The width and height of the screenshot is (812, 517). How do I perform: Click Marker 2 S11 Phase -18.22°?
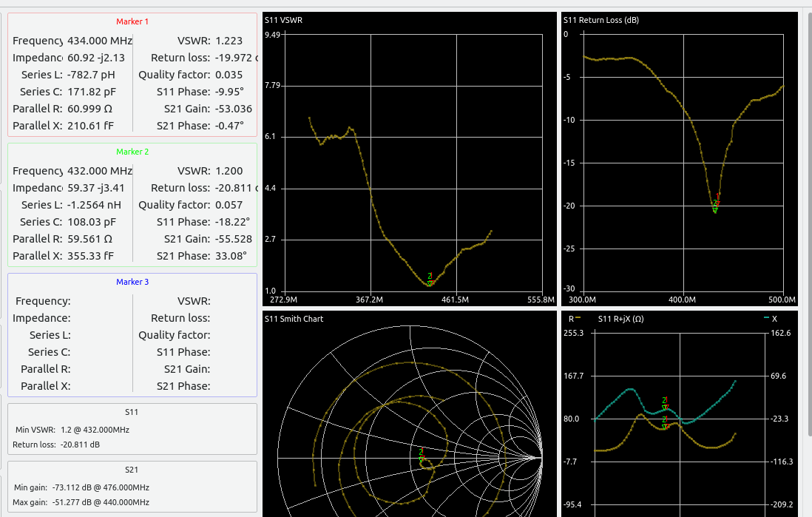pyautogui.click(x=232, y=222)
